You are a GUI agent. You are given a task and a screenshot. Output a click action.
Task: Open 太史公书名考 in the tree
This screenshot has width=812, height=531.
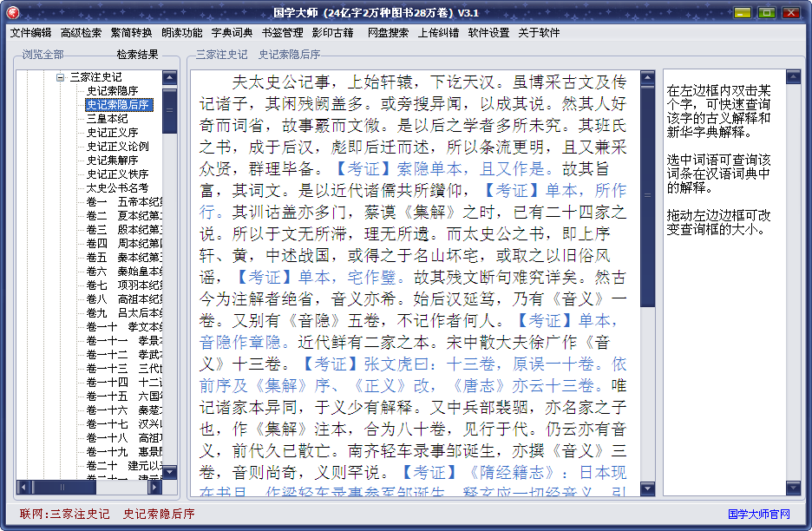tap(117, 188)
